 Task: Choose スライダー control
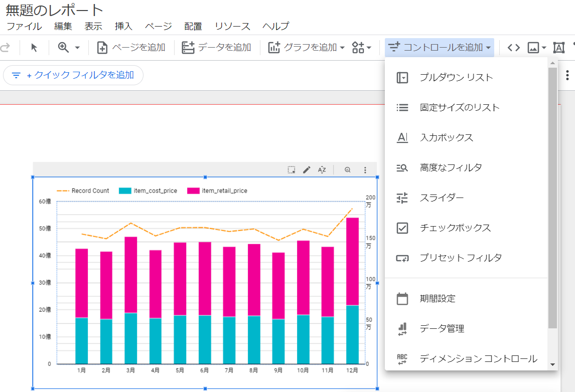coord(466,198)
